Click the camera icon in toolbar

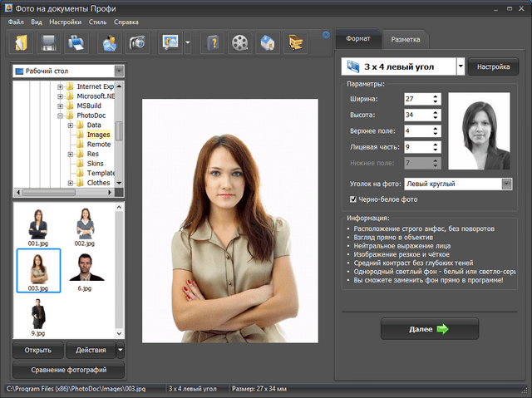(x=137, y=42)
